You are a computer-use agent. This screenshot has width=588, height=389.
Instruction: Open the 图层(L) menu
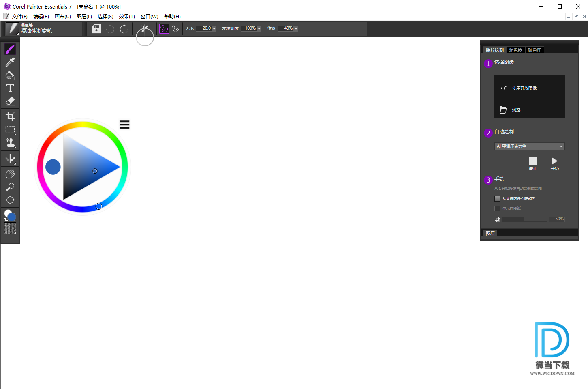tap(84, 17)
